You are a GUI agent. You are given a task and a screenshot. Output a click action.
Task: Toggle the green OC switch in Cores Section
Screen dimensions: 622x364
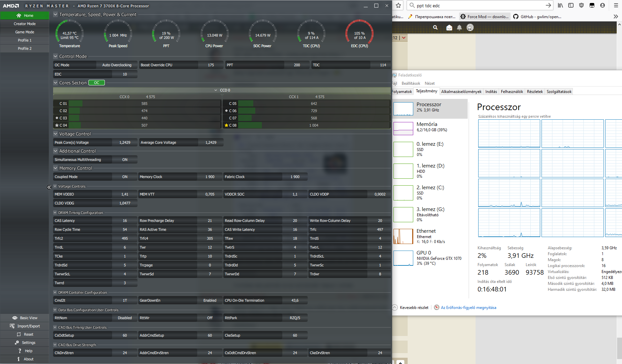(x=97, y=83)
